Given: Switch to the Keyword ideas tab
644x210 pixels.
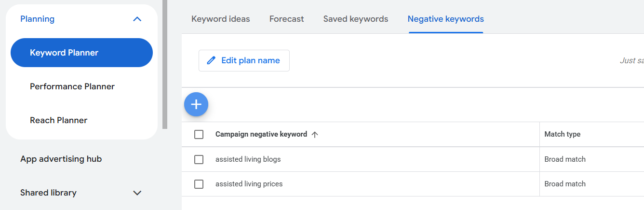Looking at the screenshot, I should click(x=221, y=19).
